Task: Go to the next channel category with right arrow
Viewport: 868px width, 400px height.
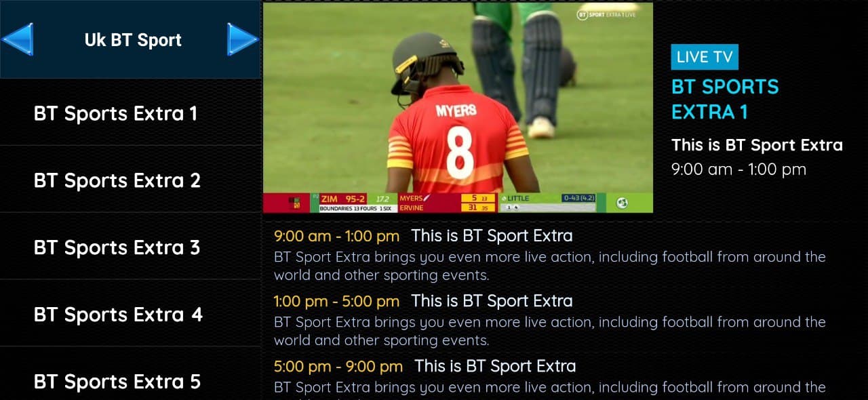Action: coord(243,39)
